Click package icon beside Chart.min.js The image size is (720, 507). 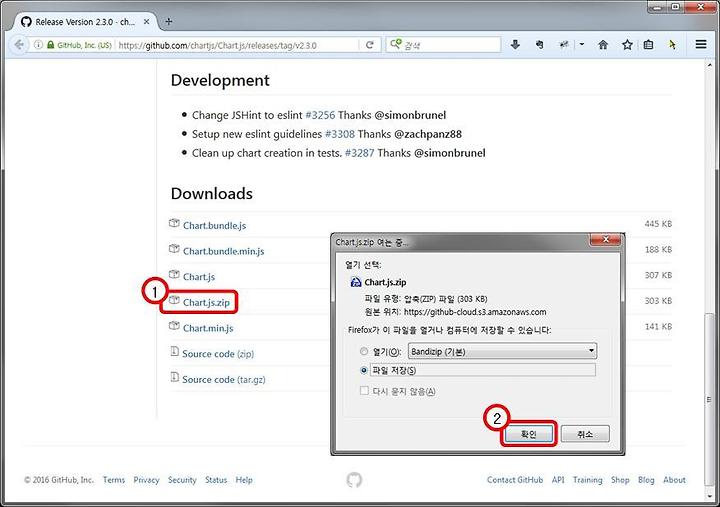pyautogui.click(x=174, y=326)
